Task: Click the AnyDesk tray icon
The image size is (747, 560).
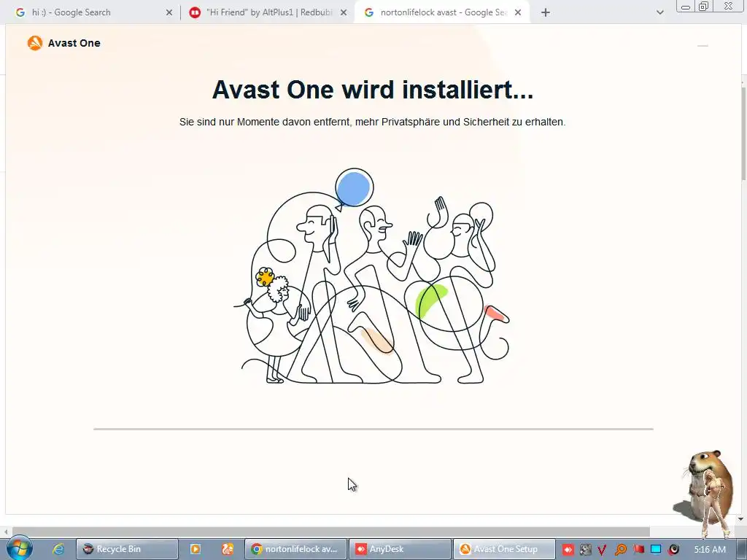Action: point(568,550)
